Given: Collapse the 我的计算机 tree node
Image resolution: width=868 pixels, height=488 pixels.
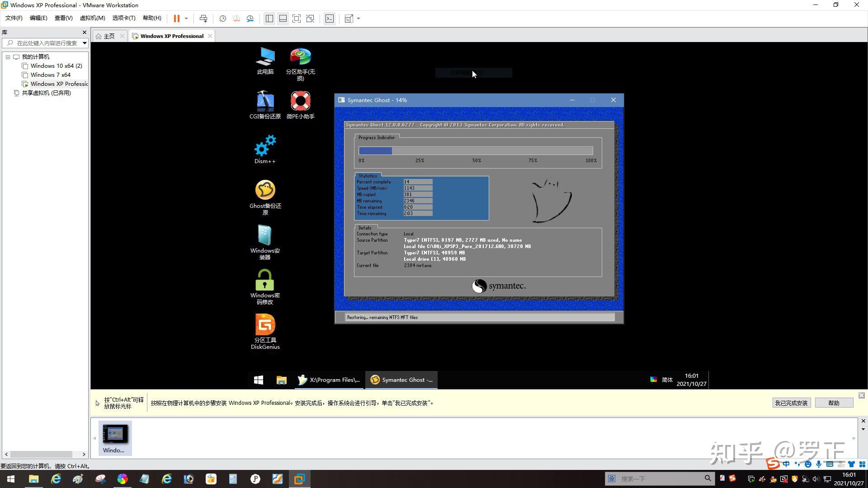Looking at the screenshot, I should pos(8,56).
